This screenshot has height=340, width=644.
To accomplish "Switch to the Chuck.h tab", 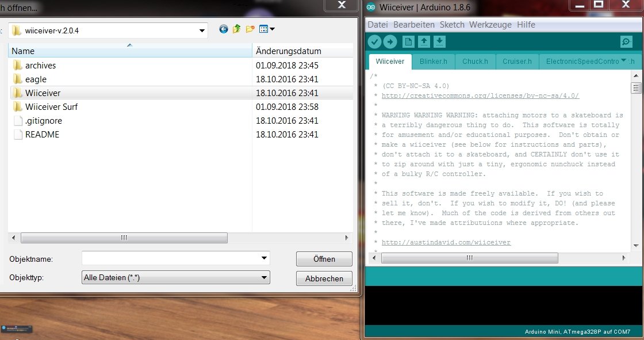I will coord(475,62).
